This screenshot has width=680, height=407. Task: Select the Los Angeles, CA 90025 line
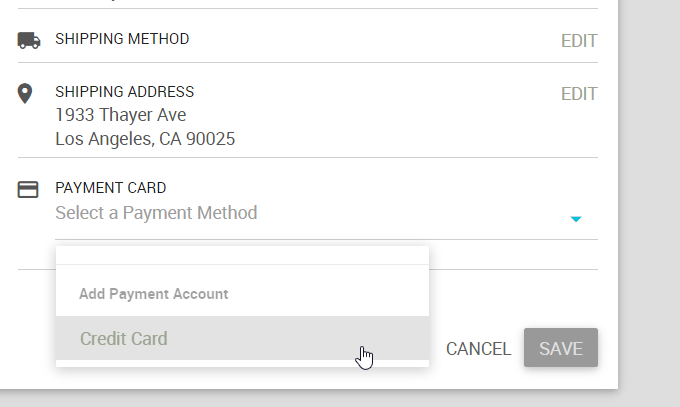click(145, 139)
